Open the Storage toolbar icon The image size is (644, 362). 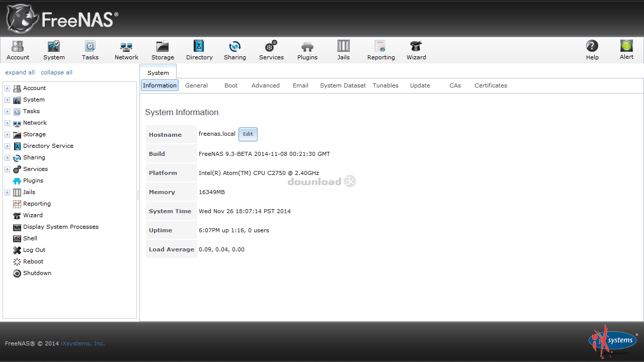click(x=163, y=50)
